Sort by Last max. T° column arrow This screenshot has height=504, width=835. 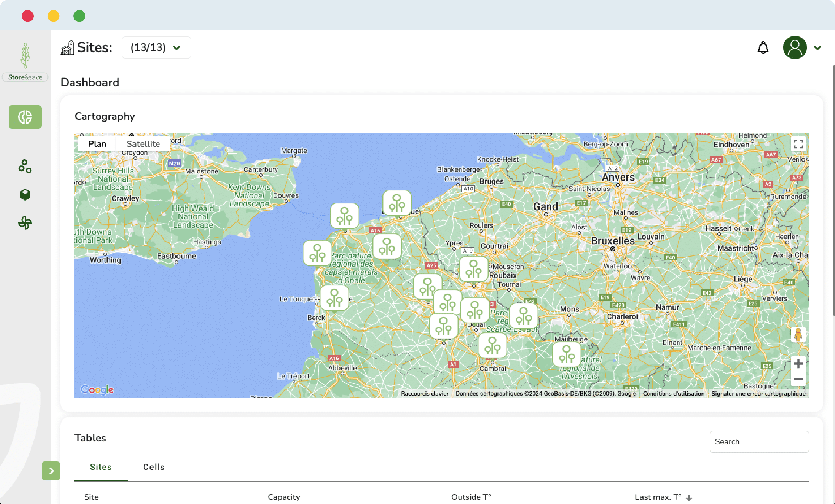coord(689,497)
